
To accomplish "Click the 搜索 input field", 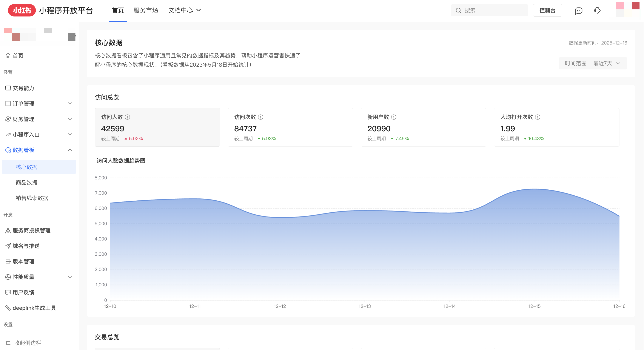I will (x=493, y=11).
